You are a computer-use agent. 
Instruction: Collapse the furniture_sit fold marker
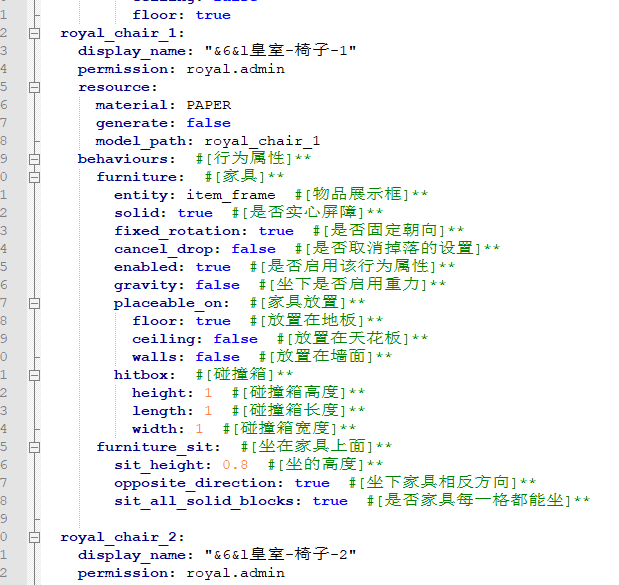(x=35, y=447)
